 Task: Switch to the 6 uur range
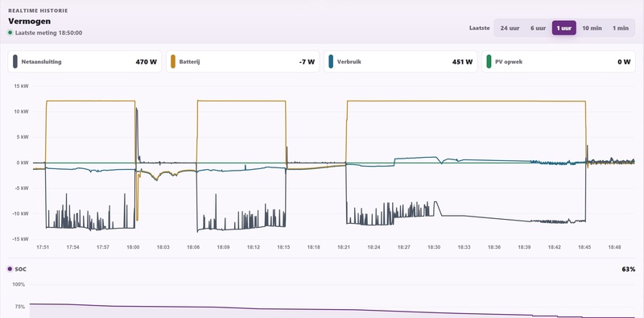click(x=538, y=28)
